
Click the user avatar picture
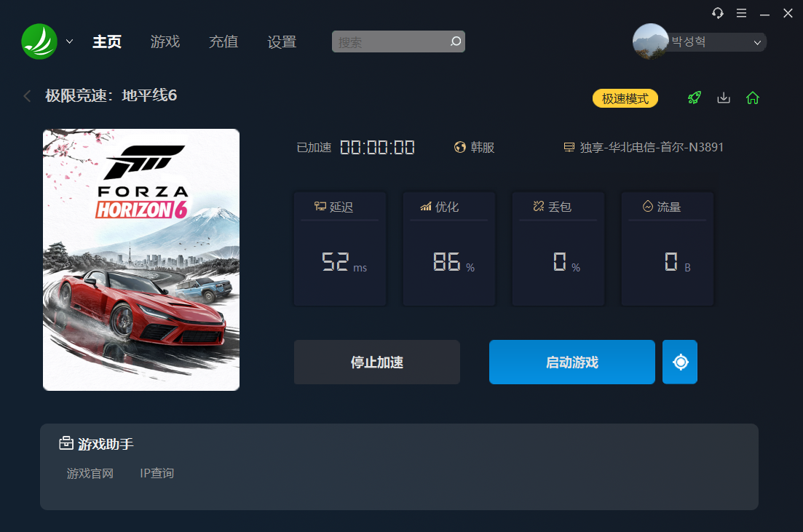tap(650, 41)
